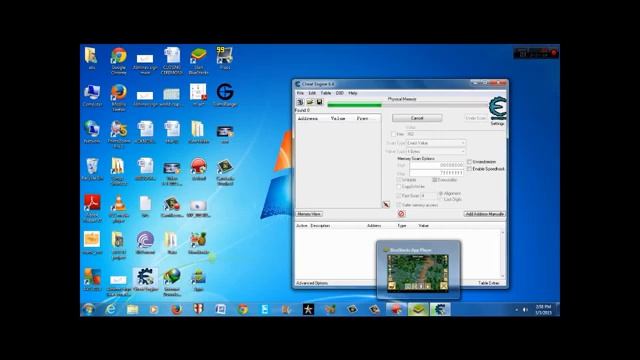Click the Memory View button
Screen dimensions: 640x360
(x=309, y=214)
